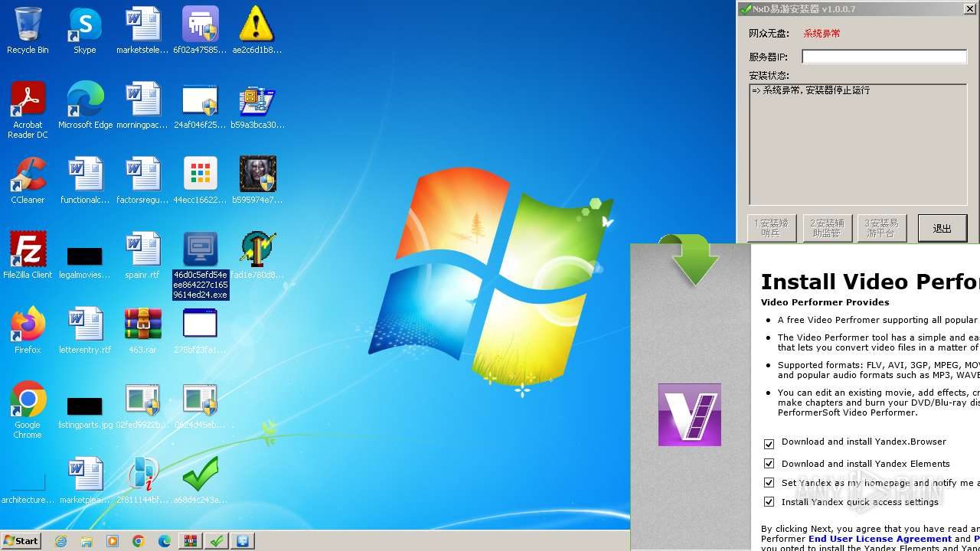
Task: Open Internet Explorer from the taskbar
Action: point(61,541)
